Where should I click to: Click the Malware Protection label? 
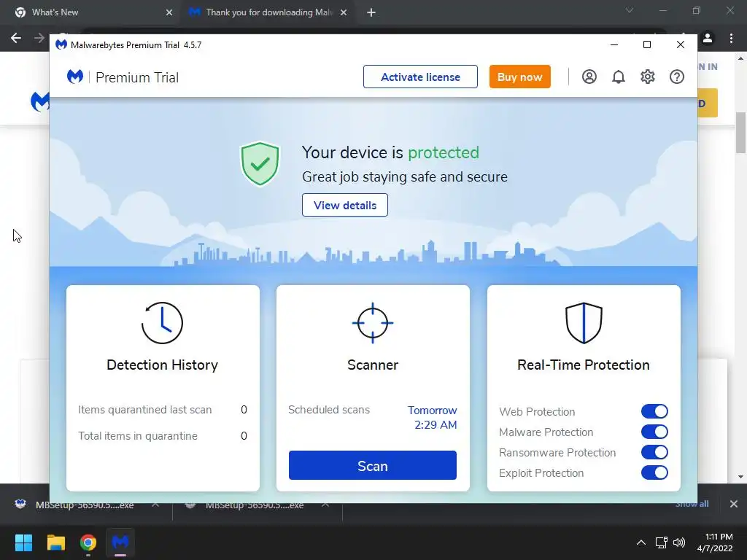pyautogui.click(x=546, y=432)
